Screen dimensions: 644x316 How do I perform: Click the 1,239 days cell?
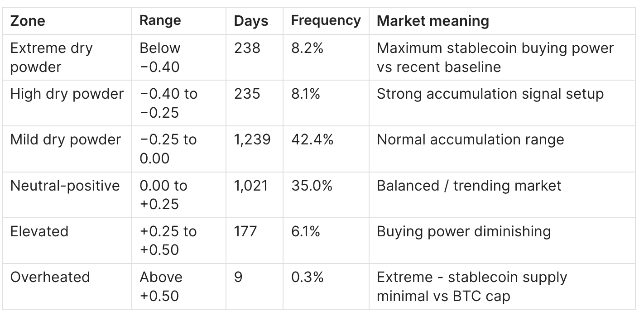[x=252, y=139]
